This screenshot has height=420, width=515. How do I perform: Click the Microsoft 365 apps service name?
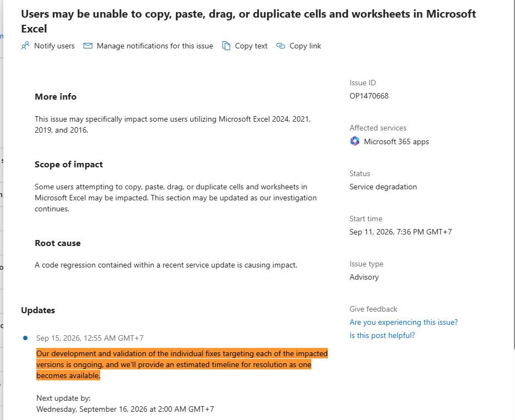[396, 141]
